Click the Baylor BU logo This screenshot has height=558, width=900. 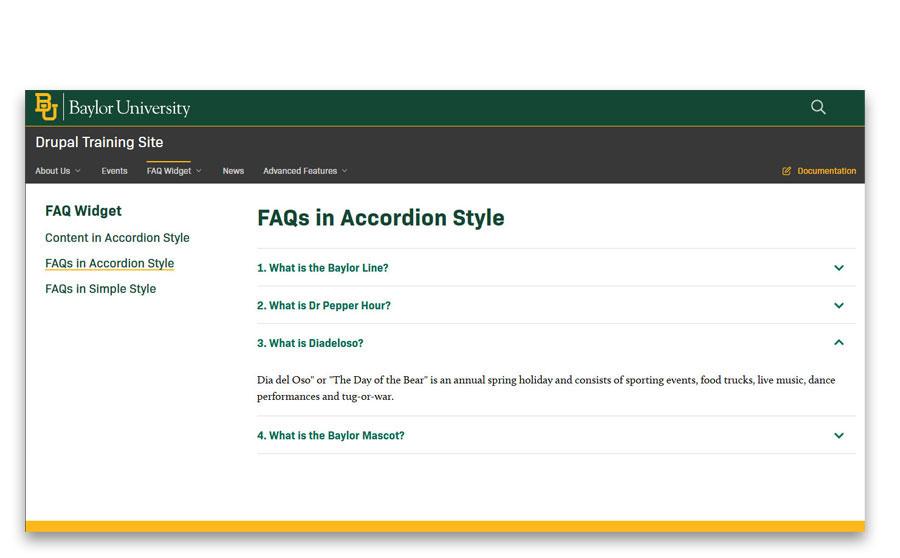pyautogui.click(x=46, y=107)
